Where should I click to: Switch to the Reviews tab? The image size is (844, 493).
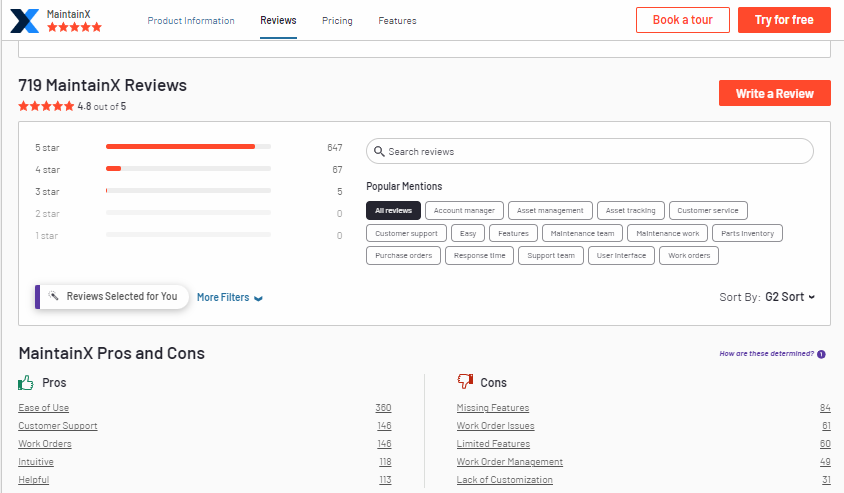[x=278, y=20]
